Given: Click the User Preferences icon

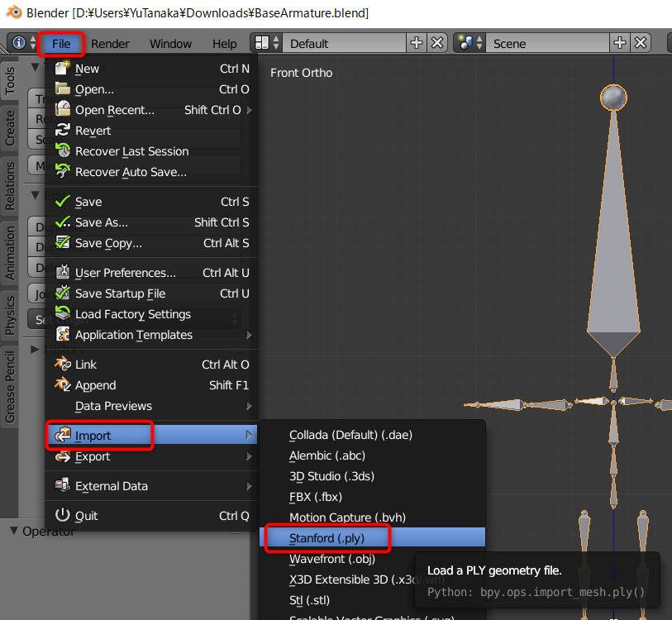Looking at the screenshot, I should click(63, 272).
